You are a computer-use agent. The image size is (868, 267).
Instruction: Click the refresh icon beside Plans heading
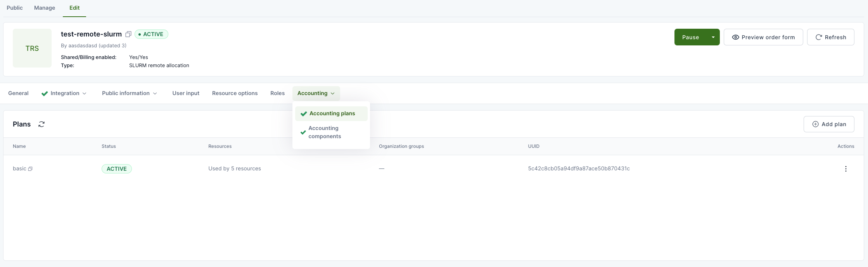41,124
